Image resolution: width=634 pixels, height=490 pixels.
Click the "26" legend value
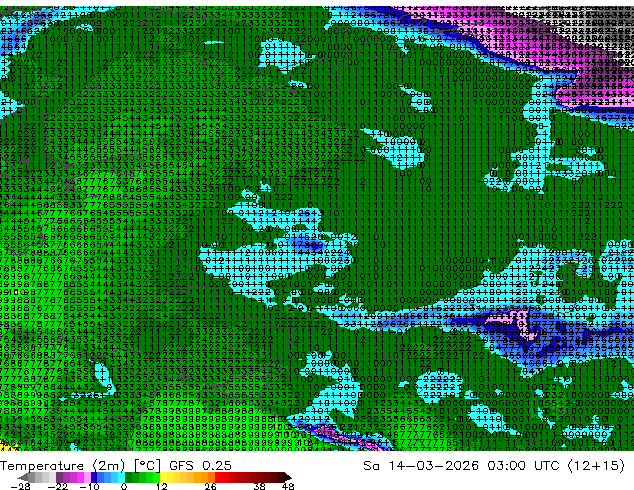pyautogui.click(x=210, y=486)
